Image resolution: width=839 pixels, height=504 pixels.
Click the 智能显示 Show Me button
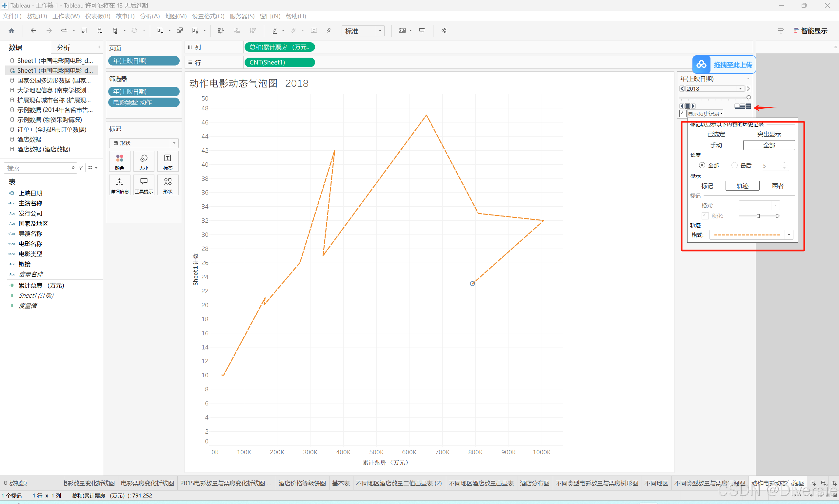pos(810,31)
